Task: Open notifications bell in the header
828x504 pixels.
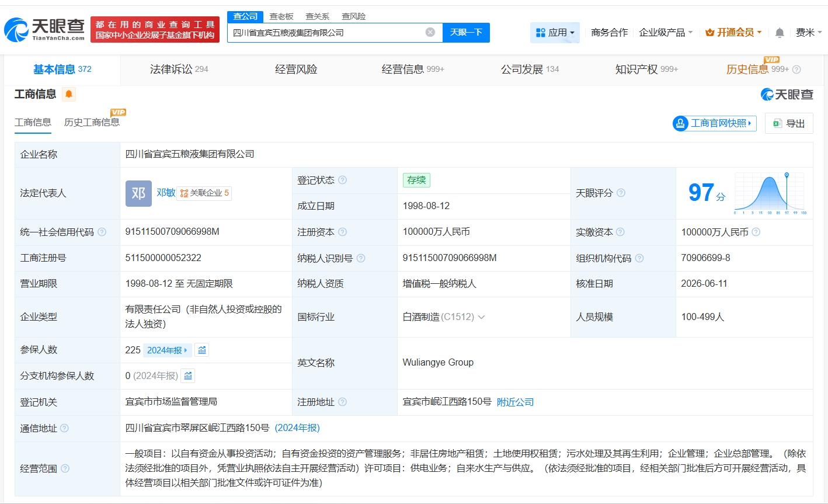Action: point(780,33)
